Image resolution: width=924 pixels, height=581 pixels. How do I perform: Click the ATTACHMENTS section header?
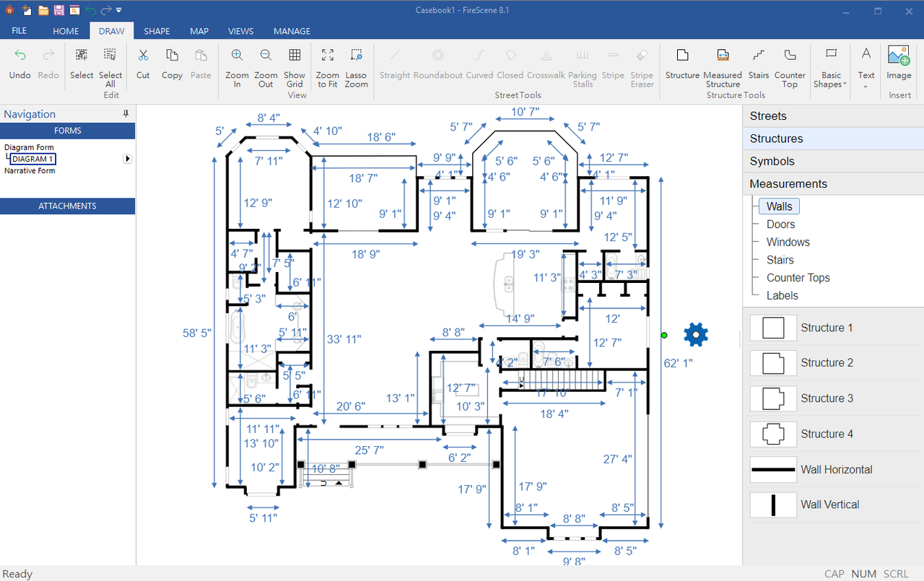click(x=67, y=206)
